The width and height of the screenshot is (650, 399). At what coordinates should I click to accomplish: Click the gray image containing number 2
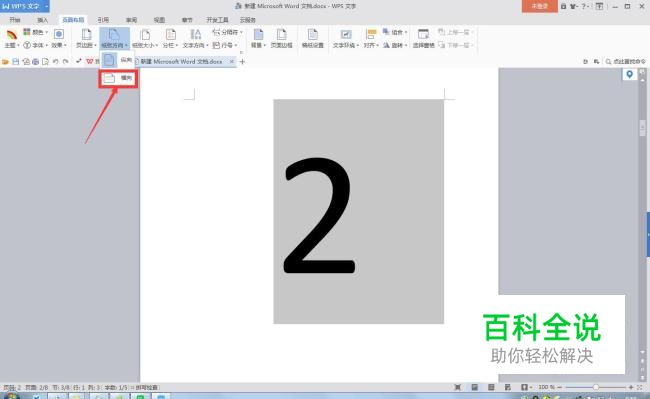coord(359,211)
